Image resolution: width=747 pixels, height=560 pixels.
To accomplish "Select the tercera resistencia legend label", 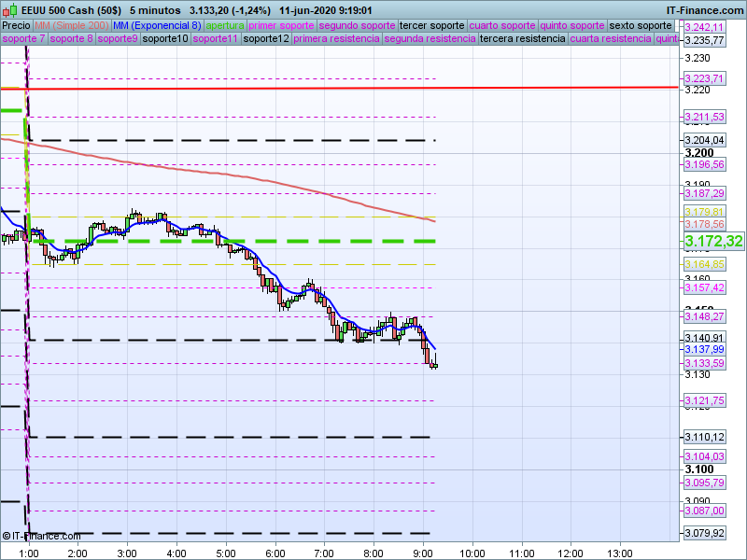I will pyautogui.click(x=522, y=39).
